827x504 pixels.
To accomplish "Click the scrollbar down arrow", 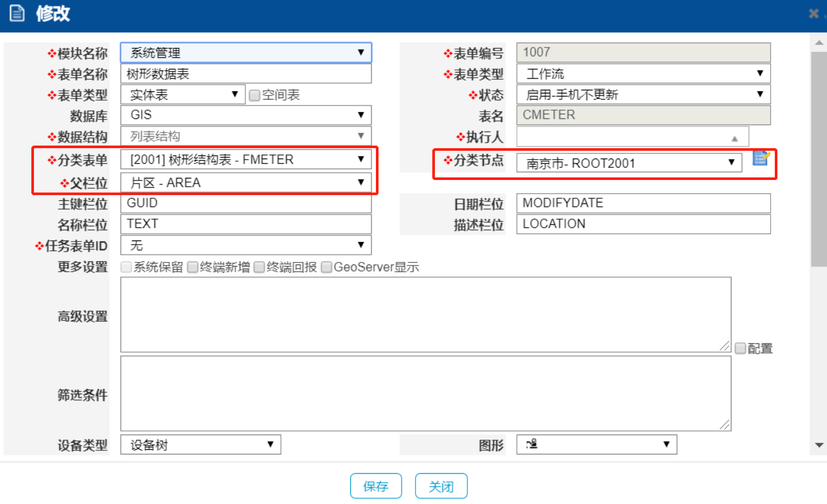I will click(x=819, y=445).
